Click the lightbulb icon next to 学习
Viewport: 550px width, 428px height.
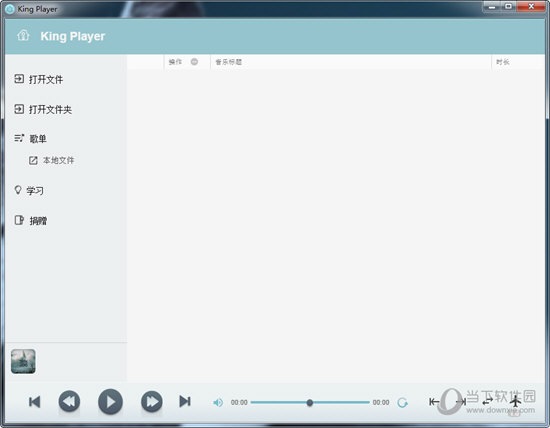18,190
